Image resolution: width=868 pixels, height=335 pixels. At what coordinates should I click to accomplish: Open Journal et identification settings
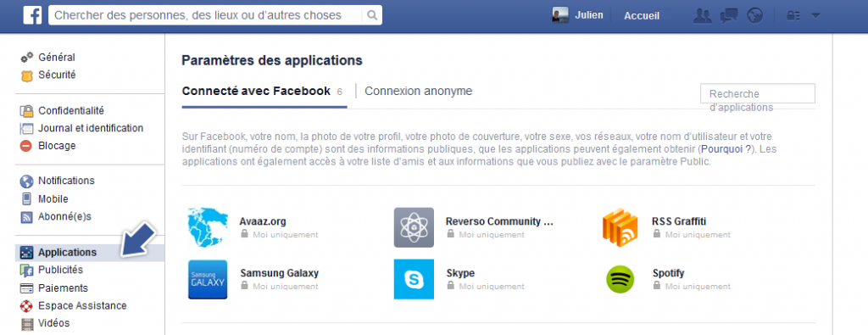click(x=90, y=128)
